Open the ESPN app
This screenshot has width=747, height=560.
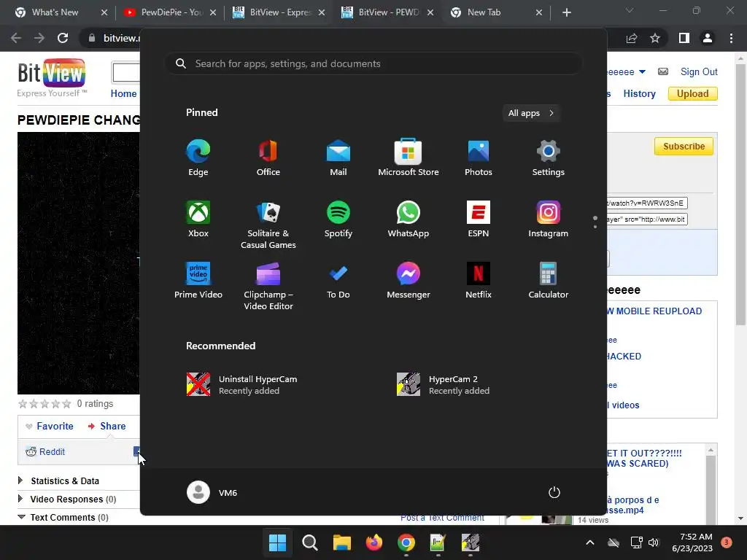pos(479,219)
